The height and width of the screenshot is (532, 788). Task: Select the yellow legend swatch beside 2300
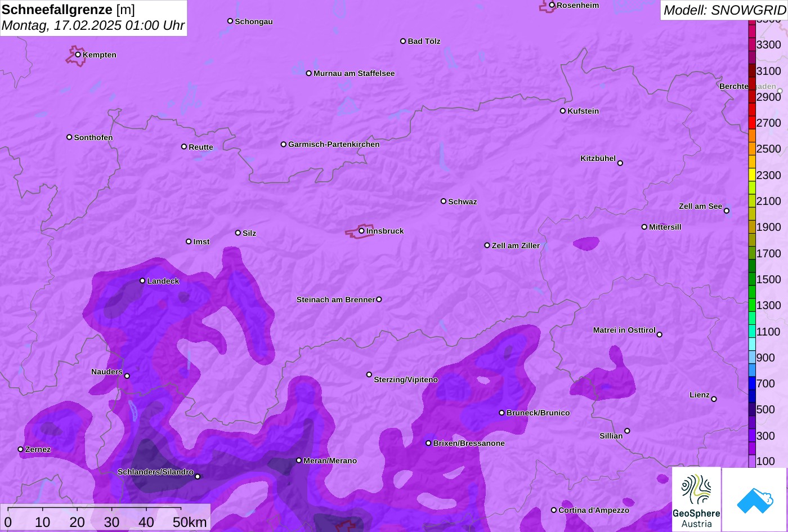[752, 175]
